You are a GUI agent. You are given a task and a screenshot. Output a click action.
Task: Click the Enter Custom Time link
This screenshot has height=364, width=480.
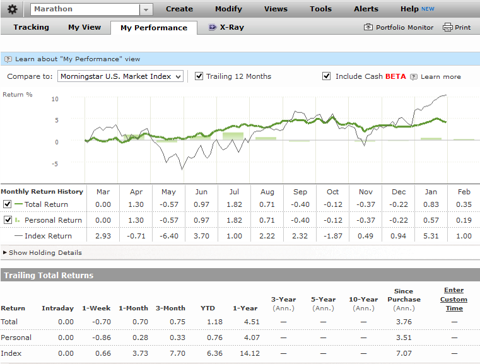[x=454, y=299]
